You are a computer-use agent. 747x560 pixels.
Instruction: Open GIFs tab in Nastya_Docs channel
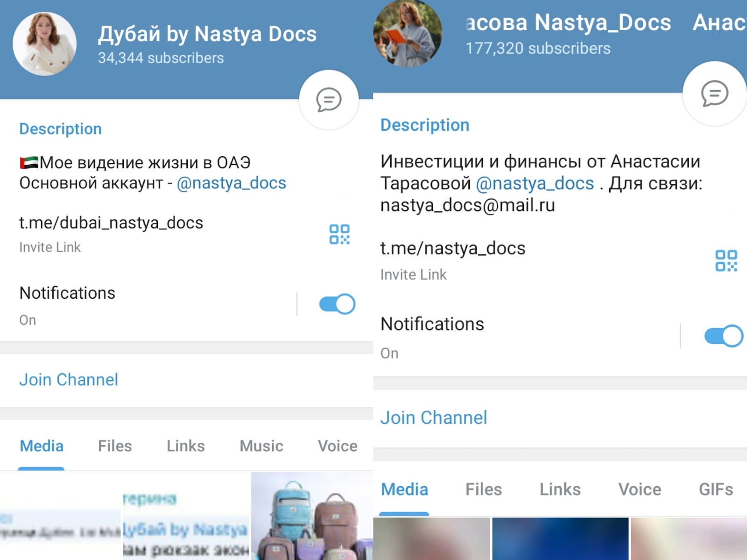point(716,490)
